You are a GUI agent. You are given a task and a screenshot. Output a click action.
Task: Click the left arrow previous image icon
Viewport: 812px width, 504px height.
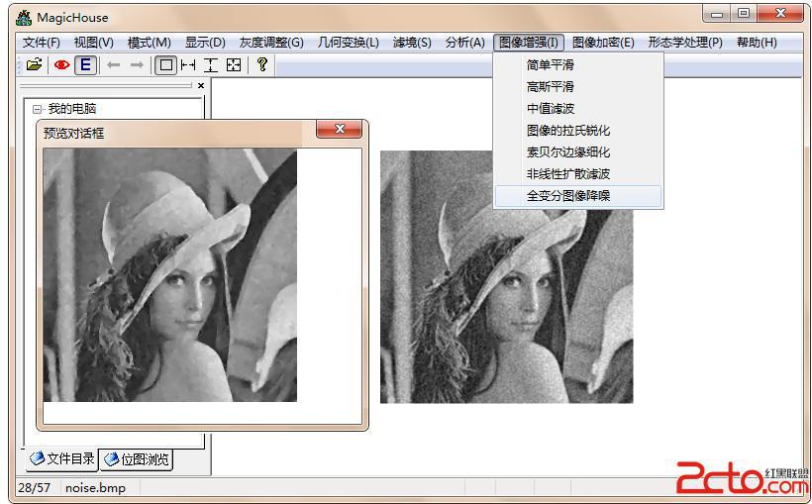[x=114, y=64]
